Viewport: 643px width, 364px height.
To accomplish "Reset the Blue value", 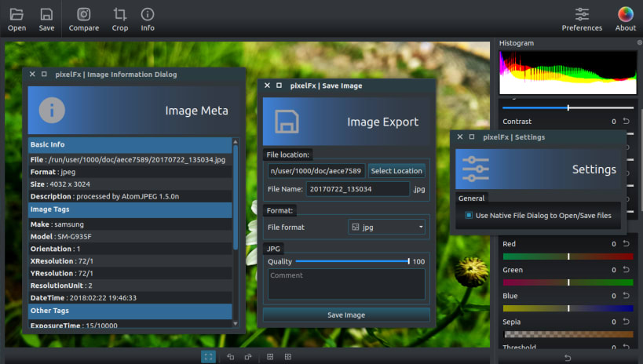I will (627, 296).
